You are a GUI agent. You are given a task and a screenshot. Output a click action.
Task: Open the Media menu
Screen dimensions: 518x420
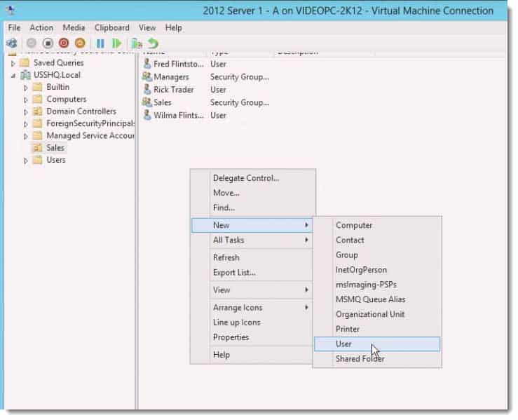click(x=74, y=28)
